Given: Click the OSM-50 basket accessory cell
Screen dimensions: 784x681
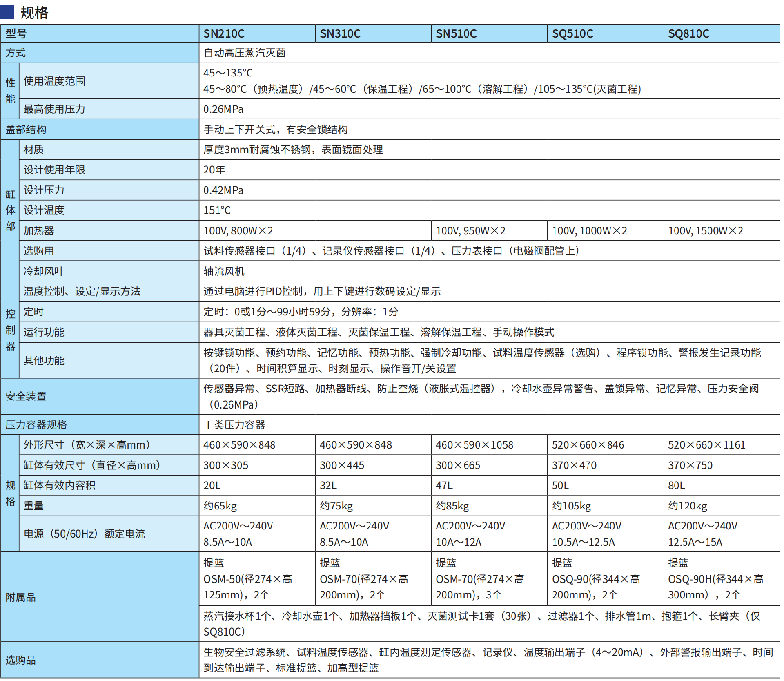Looking at the screenshot, I should point(257,579).
